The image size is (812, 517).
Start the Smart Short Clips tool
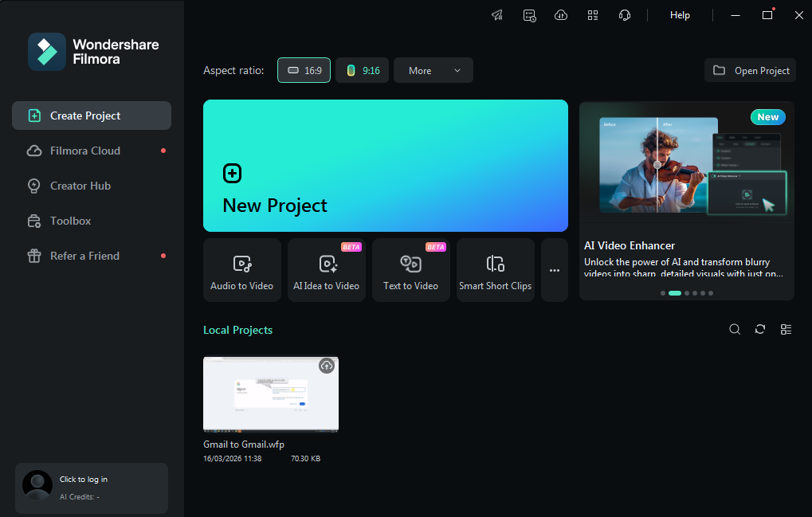tap(495, 270)
